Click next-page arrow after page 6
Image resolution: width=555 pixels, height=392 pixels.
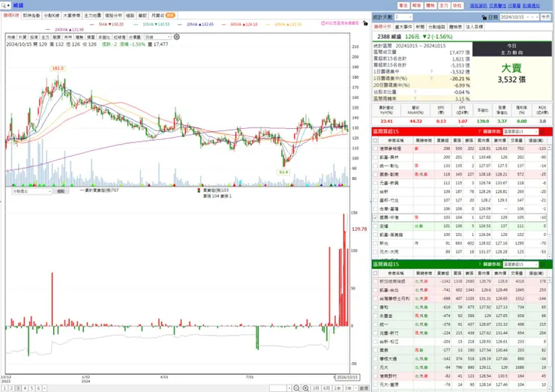click(44, 388)
